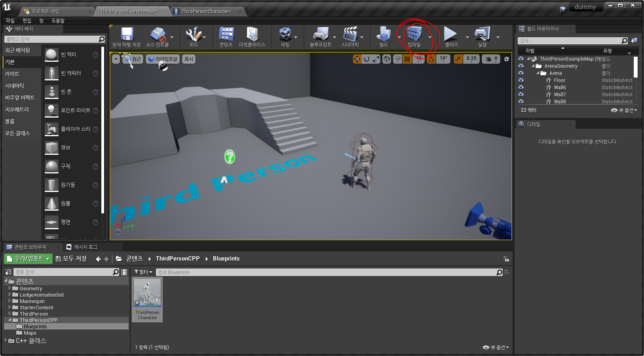Click the Launch (실행) toolbar icon
This screenshot has width=644, height=356.
coord(482,37)
